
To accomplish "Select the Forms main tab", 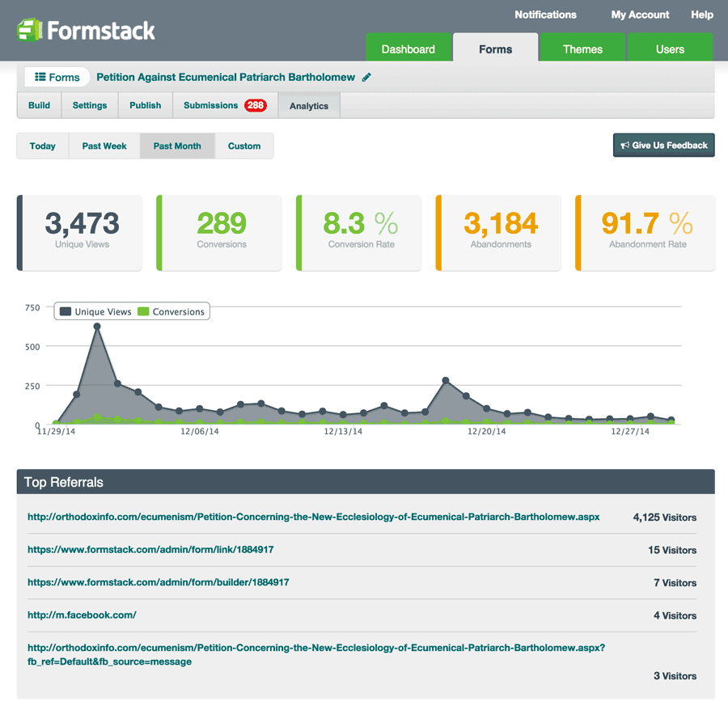I will click(495, 48).
